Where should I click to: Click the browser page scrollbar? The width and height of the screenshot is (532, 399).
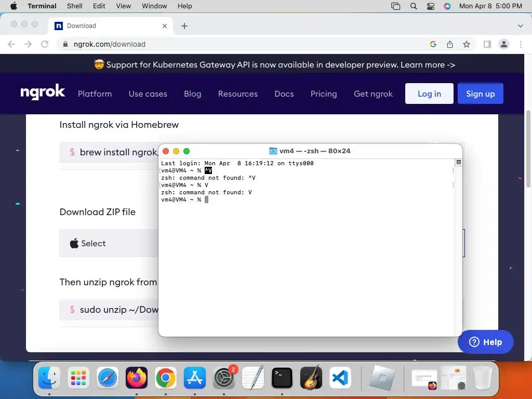pyautogui.click(x=528, y=149)
